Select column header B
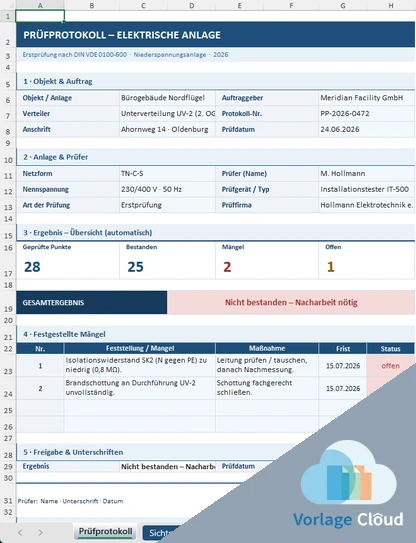Screen dimensions: 416x543 click(92, 5)
